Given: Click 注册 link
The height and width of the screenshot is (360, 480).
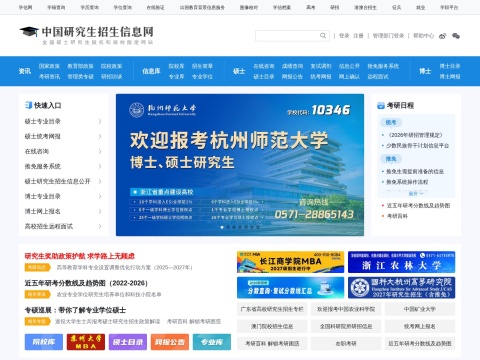Looking at the screenshot, I should coord(358,36).
